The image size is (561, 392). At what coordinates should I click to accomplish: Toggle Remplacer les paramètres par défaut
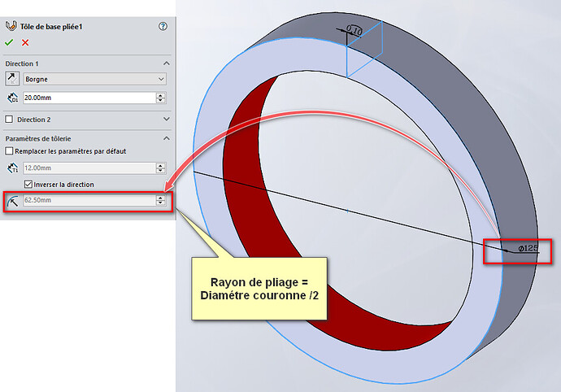pyautogui.click(x=10, y=151)
